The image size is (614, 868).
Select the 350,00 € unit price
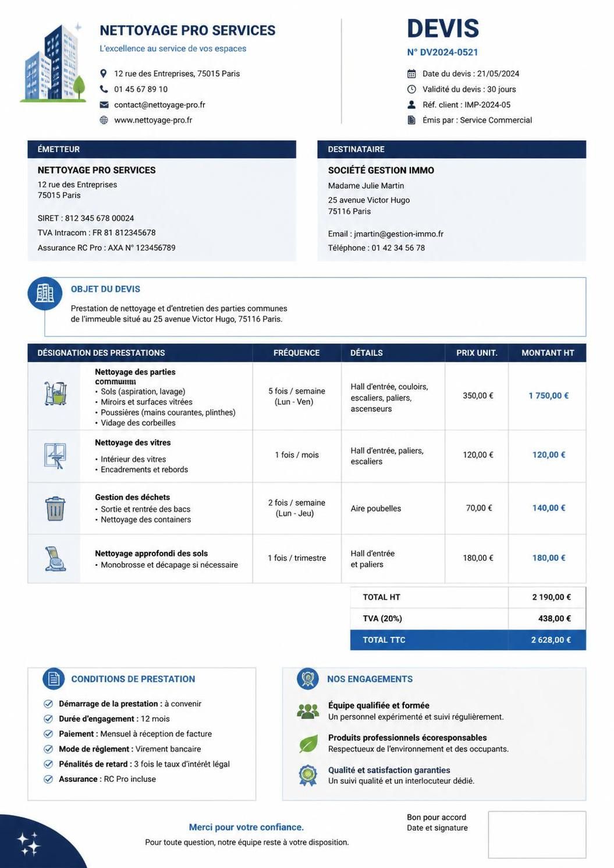point(478,396)
